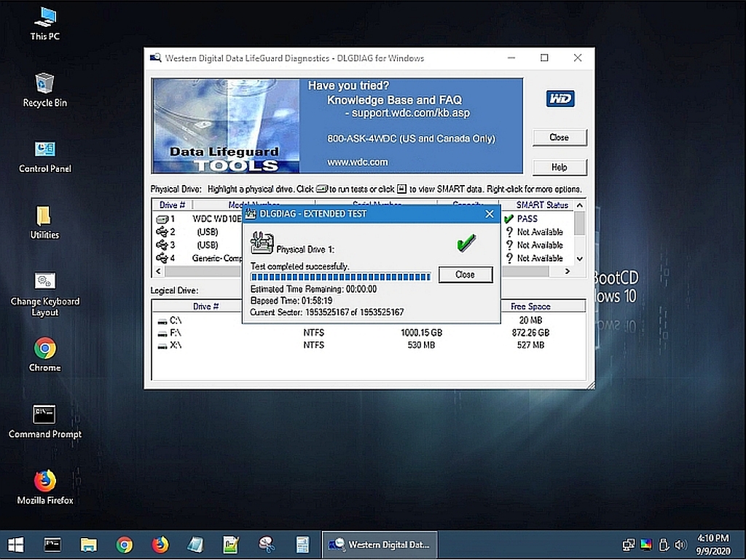Select logical drive F:\ row

368,333
